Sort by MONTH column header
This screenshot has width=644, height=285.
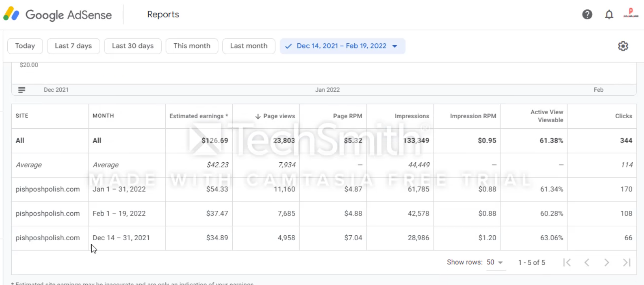pyautogui.click(x=103, y=116)
